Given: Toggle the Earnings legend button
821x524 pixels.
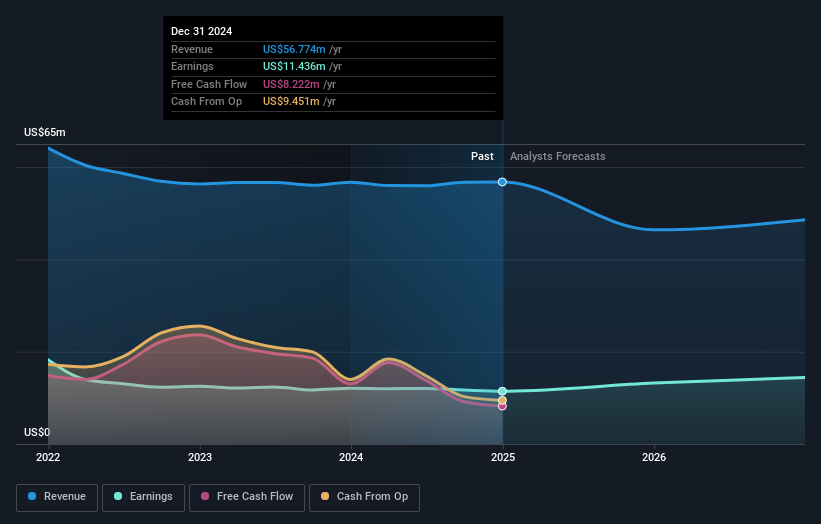Looking at the screenshot, I should [x=143, y=497].
